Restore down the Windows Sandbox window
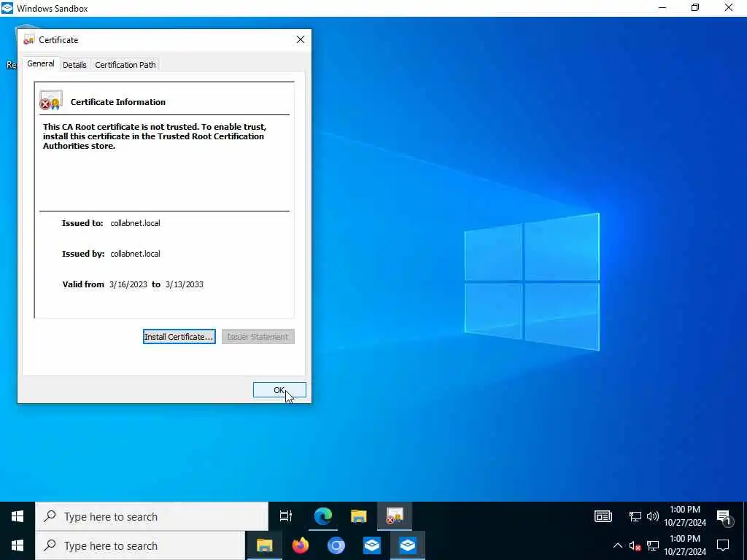 (x=695, y=8)
